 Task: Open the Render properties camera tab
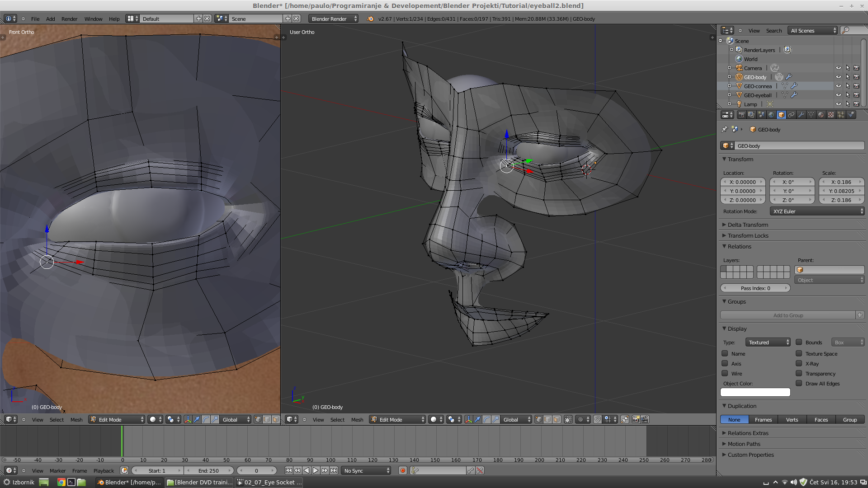742,115
